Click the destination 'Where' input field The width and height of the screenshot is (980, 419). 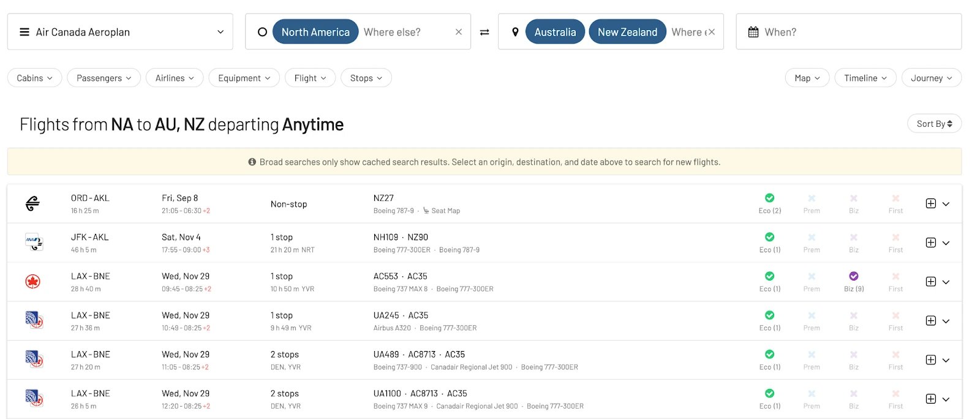tap(688, 32)
